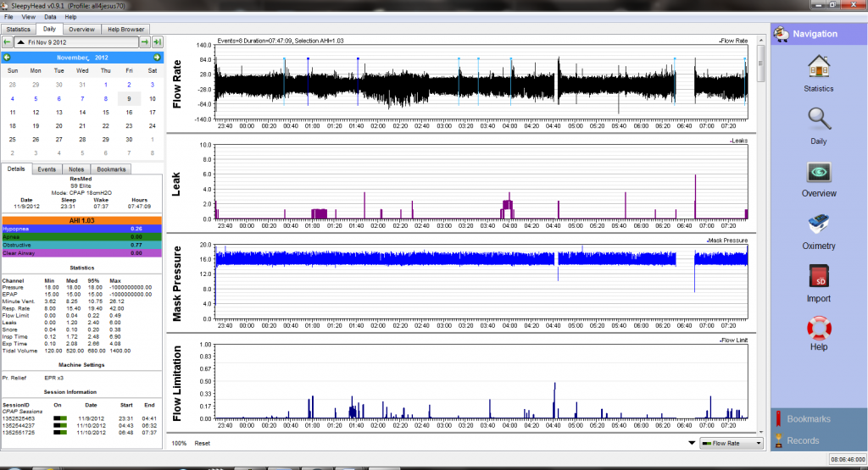This screenshot has height=470, width=868.
Task: Click the purple Clear Airway row
Action: (82, 253)
